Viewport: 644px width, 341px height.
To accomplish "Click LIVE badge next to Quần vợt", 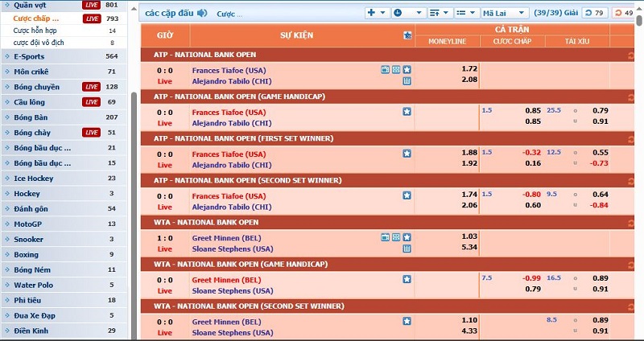I will (x=91, y=5).
